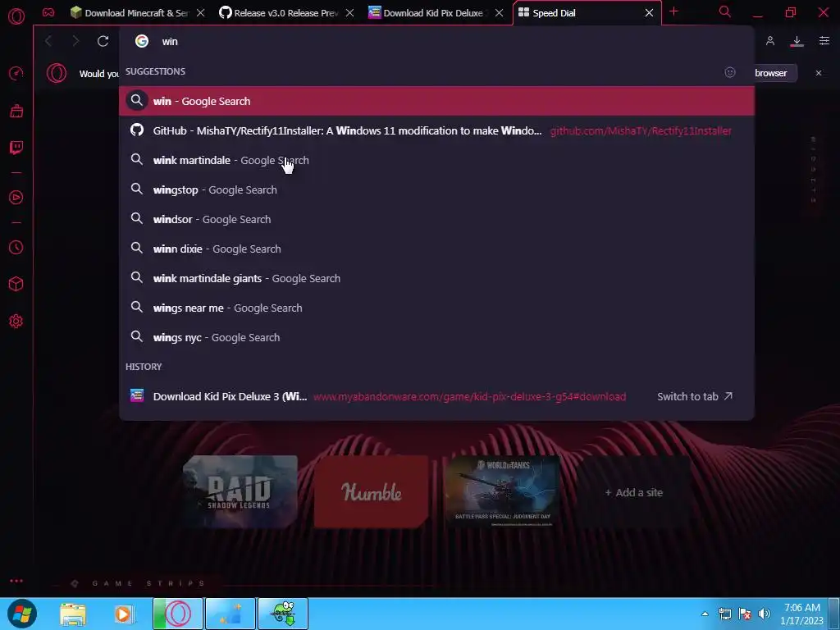Show hidden system tray icons

(x=705, y=614)
